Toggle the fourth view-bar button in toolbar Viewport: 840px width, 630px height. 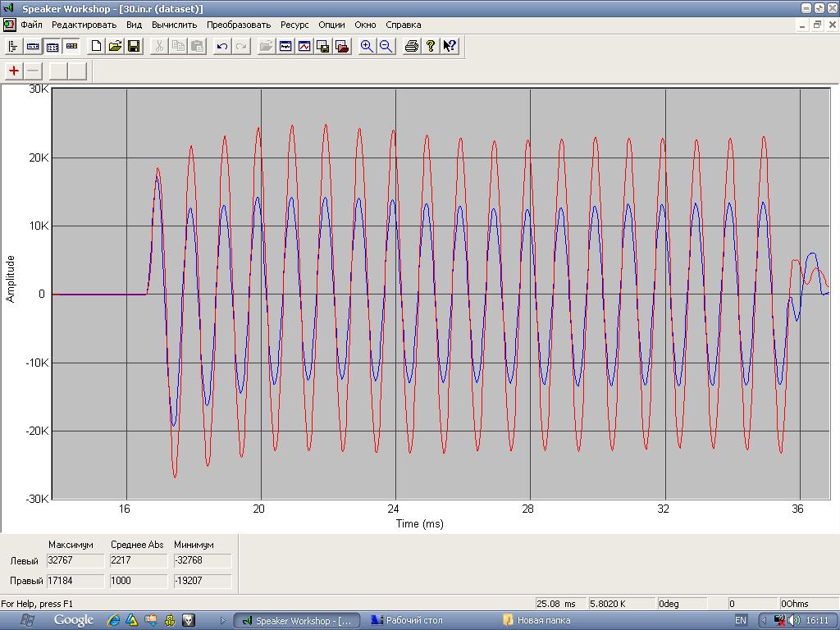pos(71,47)
